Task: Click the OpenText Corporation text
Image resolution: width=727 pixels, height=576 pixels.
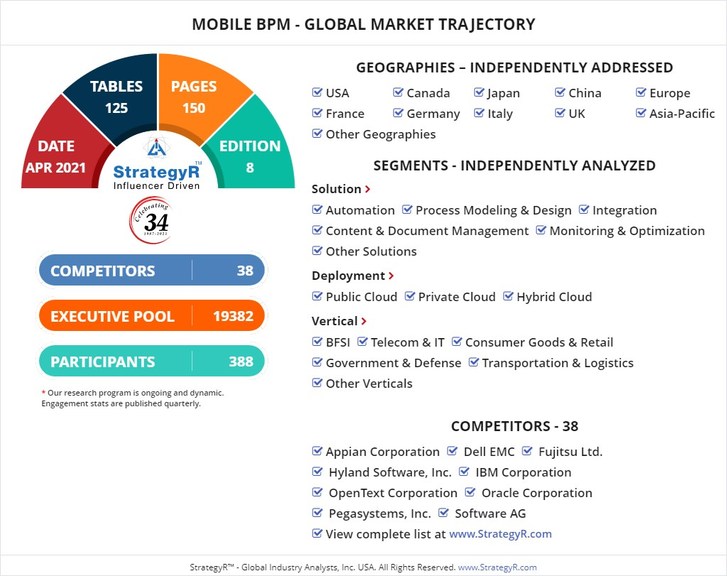Action: click(x=393, y=493)
